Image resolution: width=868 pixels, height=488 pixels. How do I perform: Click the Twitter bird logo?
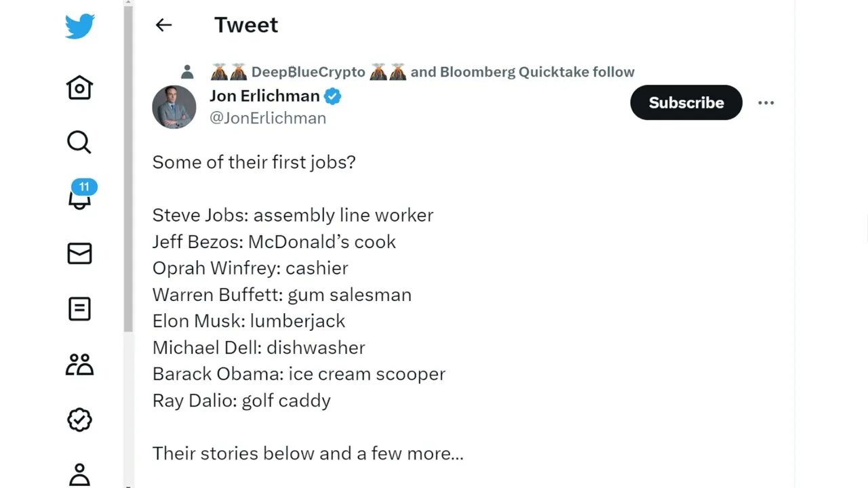(79, 27)
